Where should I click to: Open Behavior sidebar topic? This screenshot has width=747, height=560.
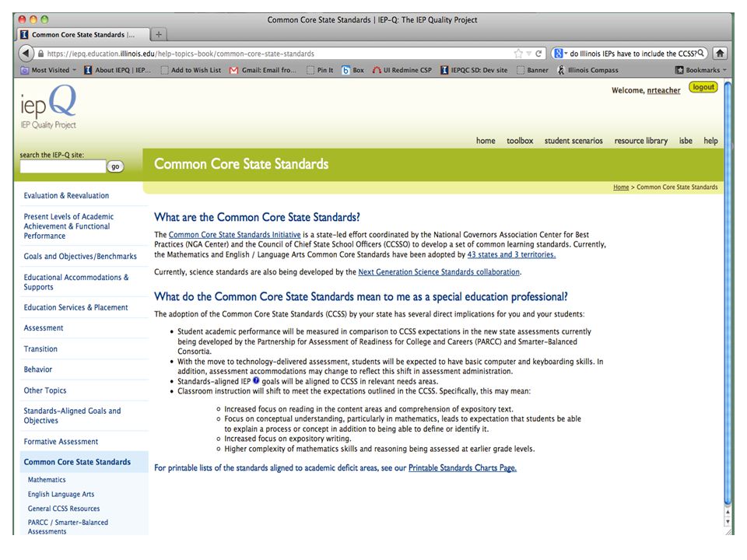coord(37,369)
